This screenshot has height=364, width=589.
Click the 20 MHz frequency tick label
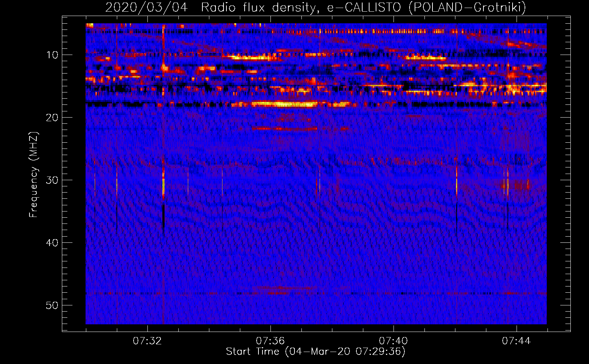pos(52,118)
